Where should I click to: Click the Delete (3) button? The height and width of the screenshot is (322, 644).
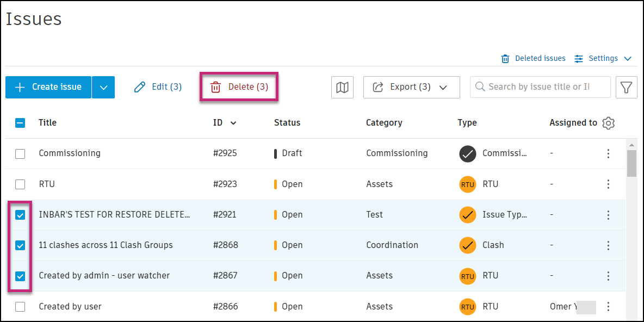(239, 87)
